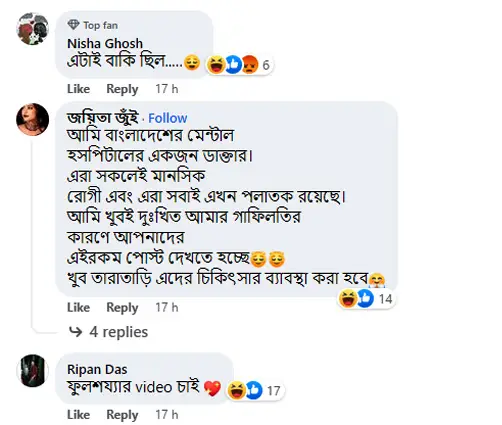Follow জয়িতা জুঁই
This screenshot has width=502, height=425.
[168, 118]
